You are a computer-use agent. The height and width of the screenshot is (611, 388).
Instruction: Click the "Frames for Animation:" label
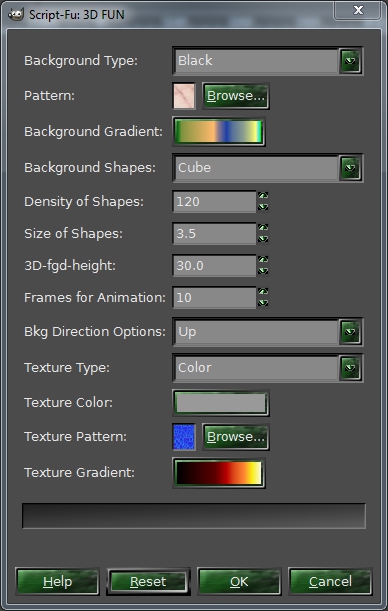(95, 298)
